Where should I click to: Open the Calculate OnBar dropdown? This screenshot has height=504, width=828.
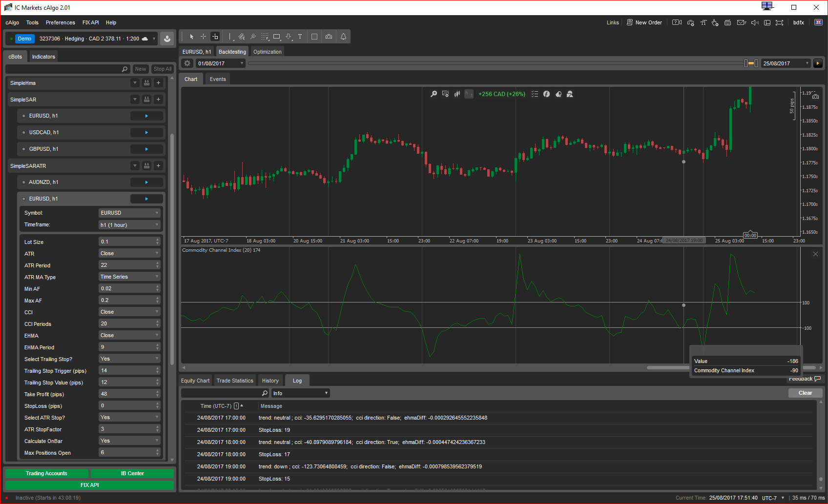pos(129,441)
